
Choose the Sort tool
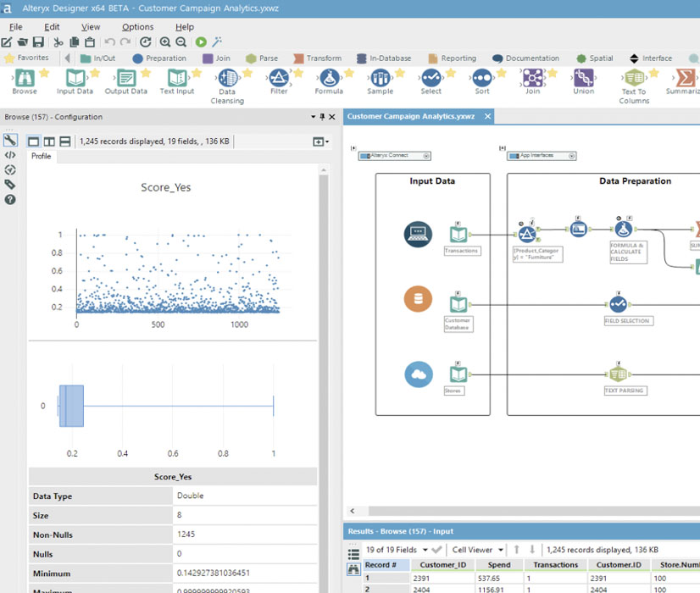coord(482,81)
